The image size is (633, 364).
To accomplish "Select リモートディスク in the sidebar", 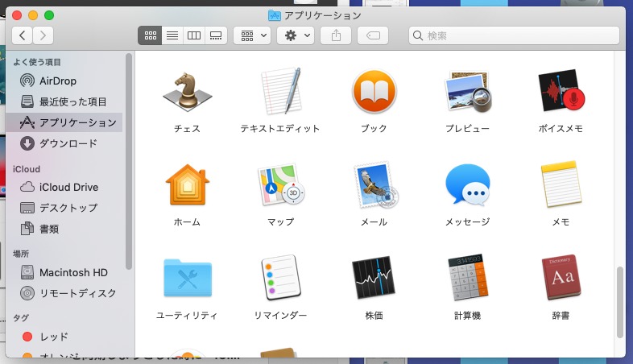I will [x=64, y=293].
